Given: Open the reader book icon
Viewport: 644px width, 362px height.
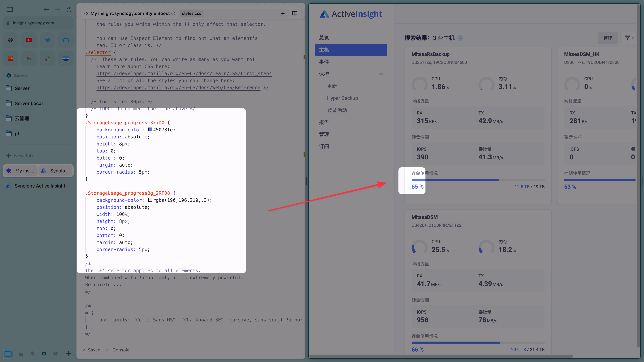Looking at the screenshot, I should click(295, 13).
